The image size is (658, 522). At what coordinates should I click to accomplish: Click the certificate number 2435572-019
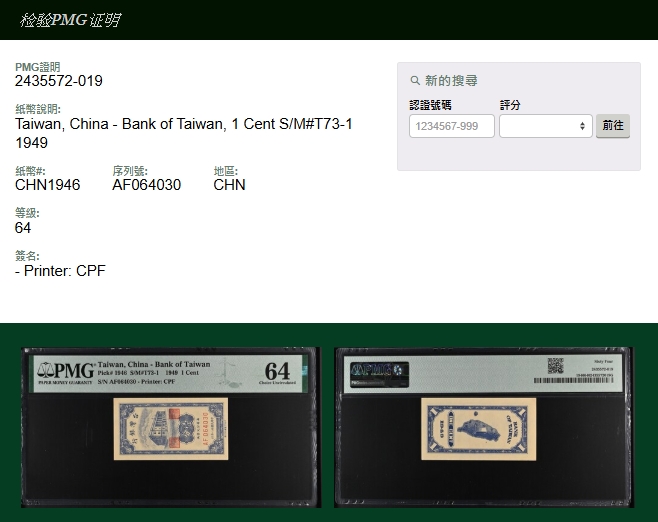click(x=59, y=81)
